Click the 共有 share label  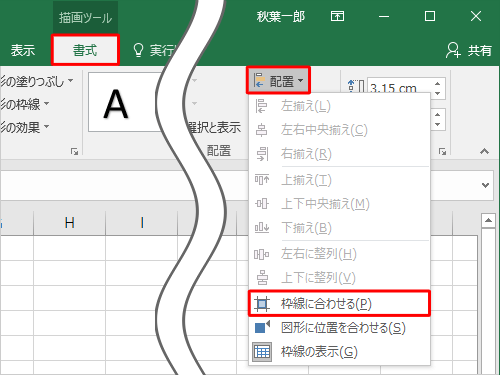(x=480, y=50)
